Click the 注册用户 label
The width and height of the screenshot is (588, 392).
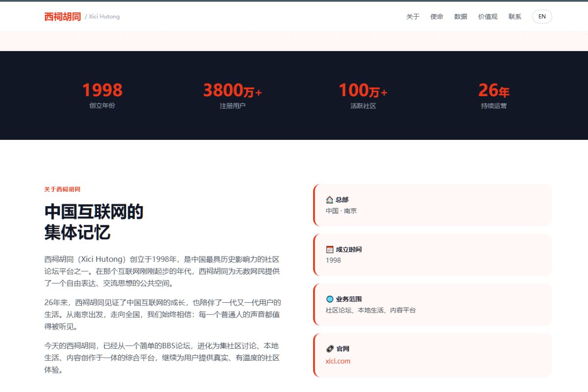click(x=233, y=105)
